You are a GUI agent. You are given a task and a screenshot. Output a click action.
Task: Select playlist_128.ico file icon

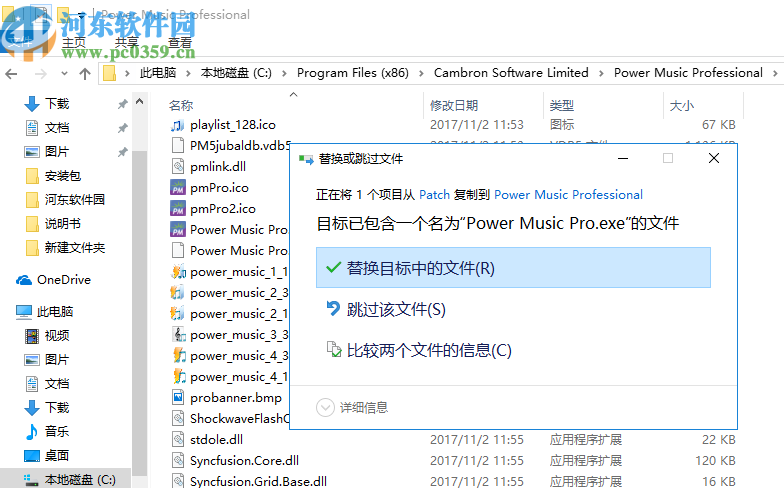178,125
